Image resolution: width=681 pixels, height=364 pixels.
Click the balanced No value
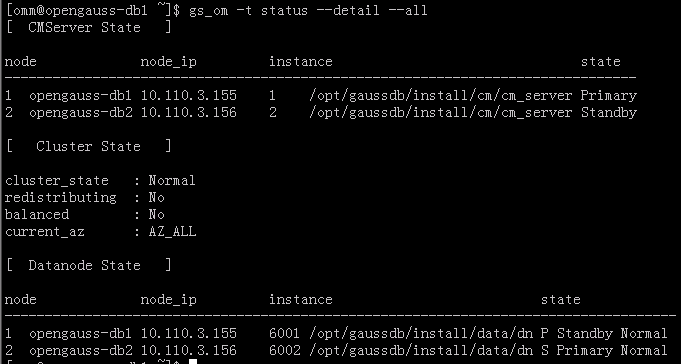pos(156,215)
